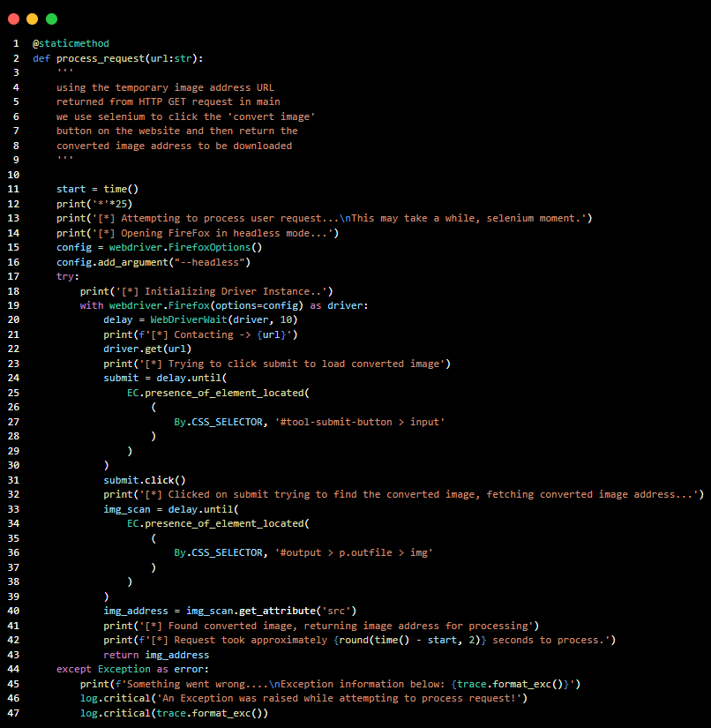Click the 'submit.click()' statement
Viewport: 711px width, 728px height.
tap(145, 480)
